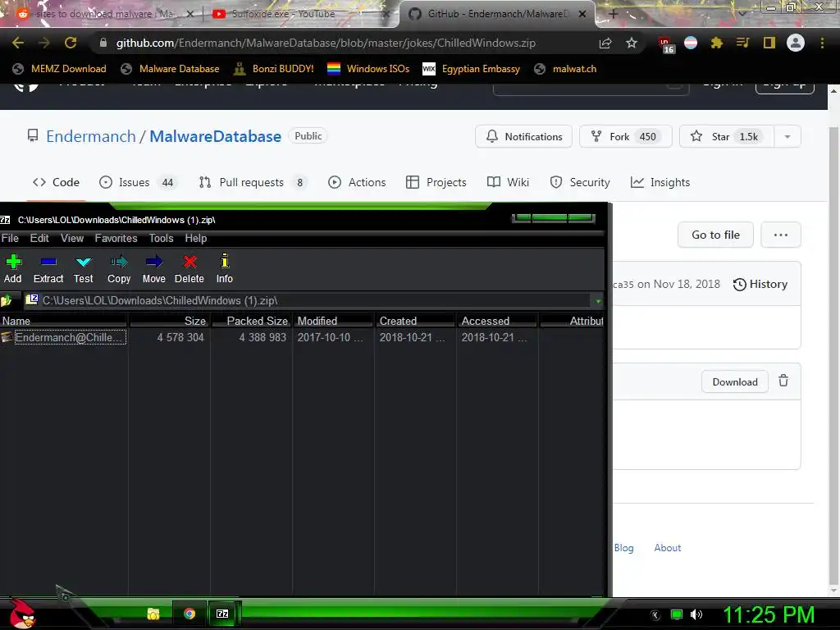Open the Start menu Angry Bird icon
Image resolution: width=840 pixels, height=630 pixels.
[x=22, y=614]
